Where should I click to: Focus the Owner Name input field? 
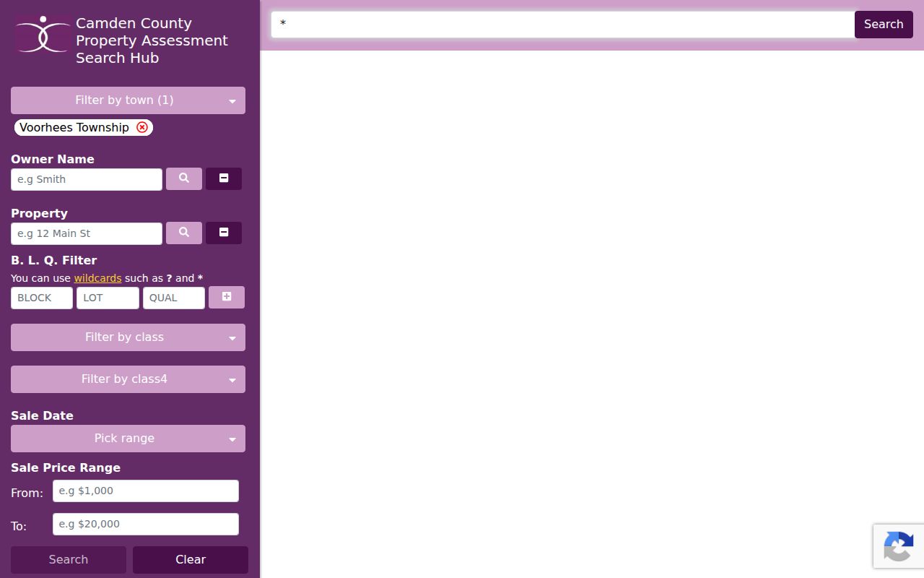pos(87,179)
